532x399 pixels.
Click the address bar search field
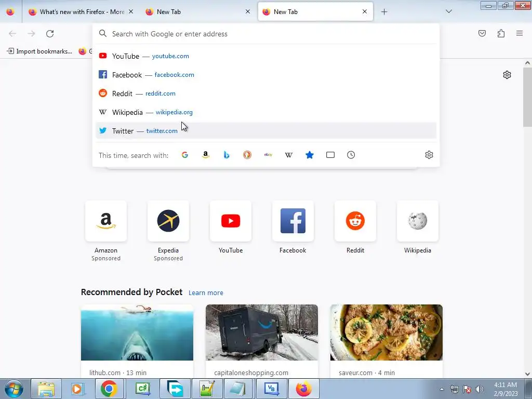pyautogui.click(x=265, y=34)
